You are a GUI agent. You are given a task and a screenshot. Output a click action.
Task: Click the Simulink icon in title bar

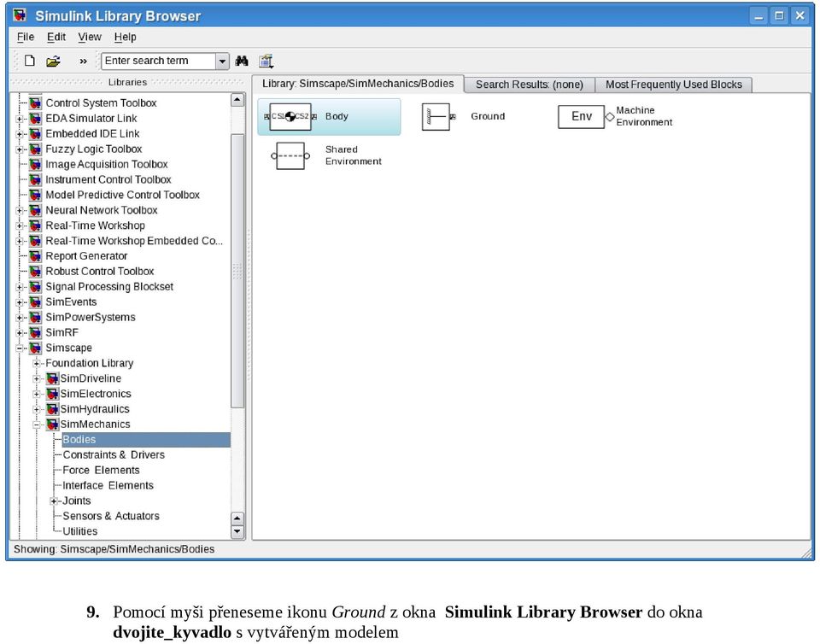tap(20, 15)
